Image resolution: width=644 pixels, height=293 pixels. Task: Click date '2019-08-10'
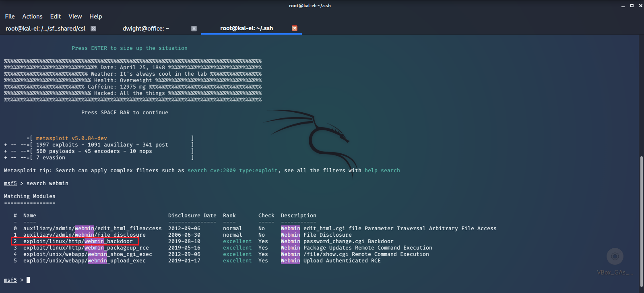184,241
